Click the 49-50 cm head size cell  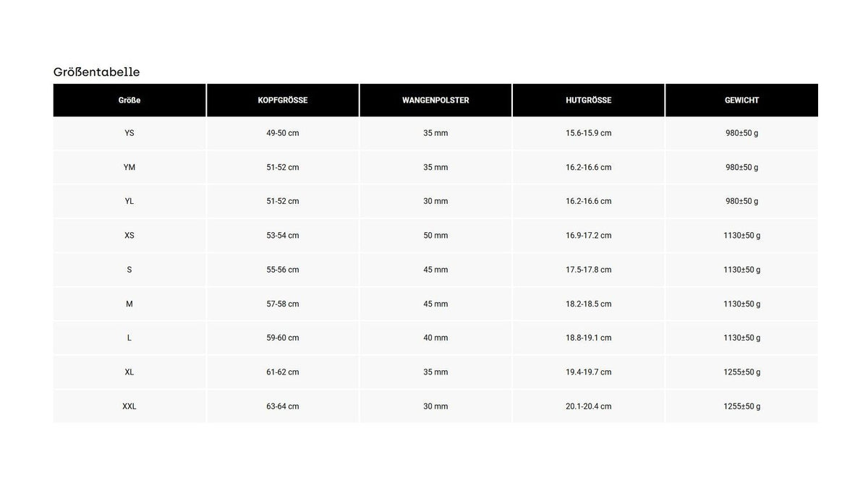pos(283,133)
